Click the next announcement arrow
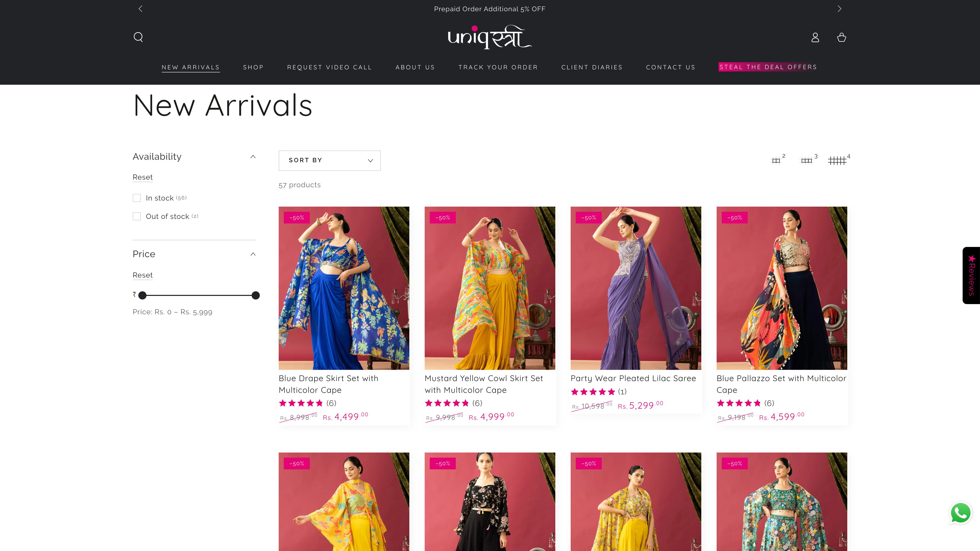Image resolution: width=980 pixels, height=551 pixels. [840, 8]
